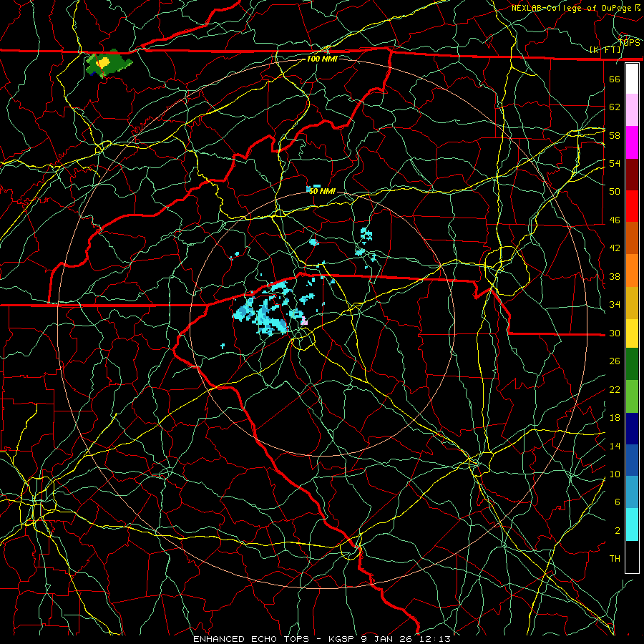Pick the yellow legend swatch
644x644 pixels.
pyautogui.click(x=632, y=333)
